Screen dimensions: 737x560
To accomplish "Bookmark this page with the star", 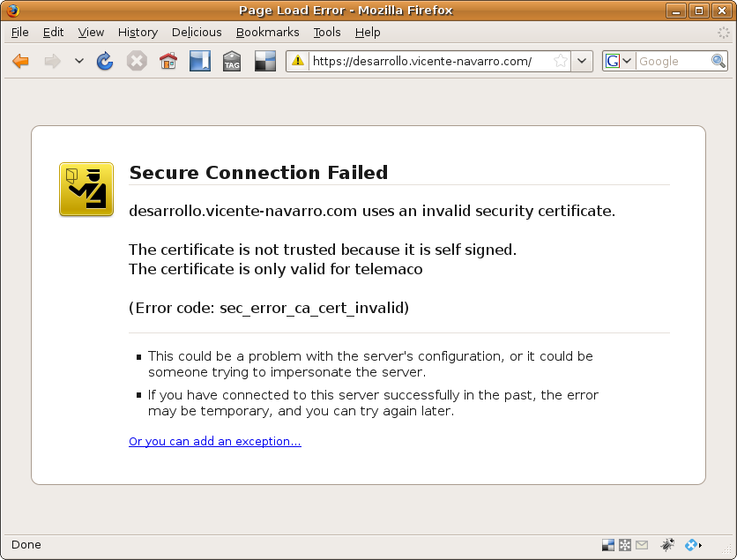I will [561, 61].
